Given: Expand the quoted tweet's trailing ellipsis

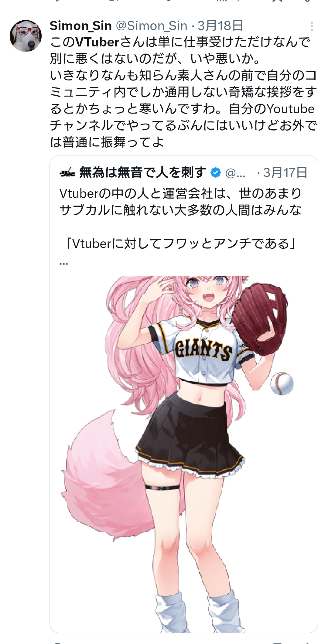Looking at the screenshot, I should click(x=64, y=263).
